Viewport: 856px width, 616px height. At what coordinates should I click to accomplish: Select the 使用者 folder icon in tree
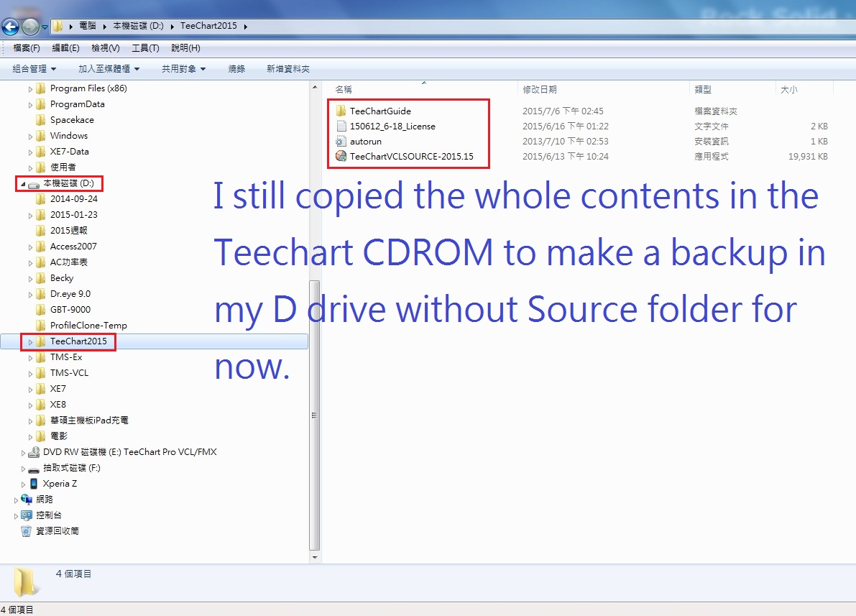point(40,167)
